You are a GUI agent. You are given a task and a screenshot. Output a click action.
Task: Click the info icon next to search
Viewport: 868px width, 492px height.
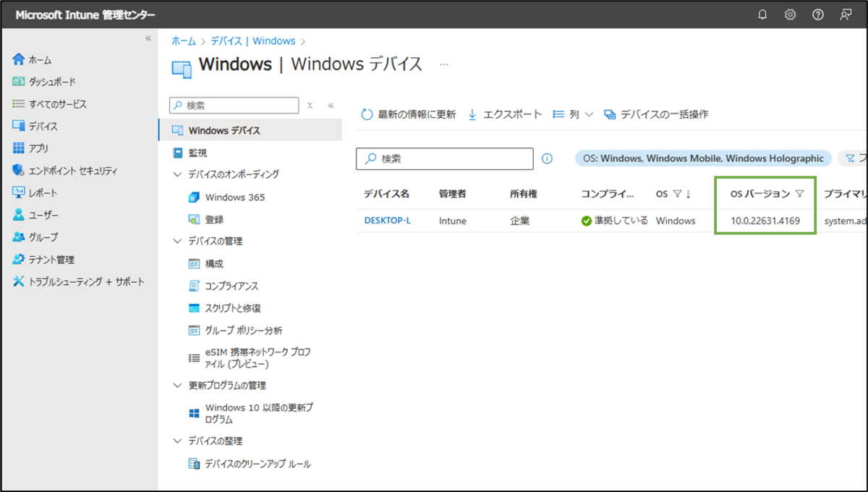tap(547, 158)
